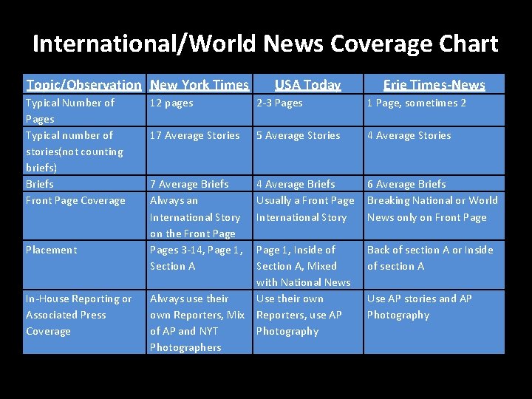
Task: Click the '17 Average Stories' cell
Action: (199, 151)
